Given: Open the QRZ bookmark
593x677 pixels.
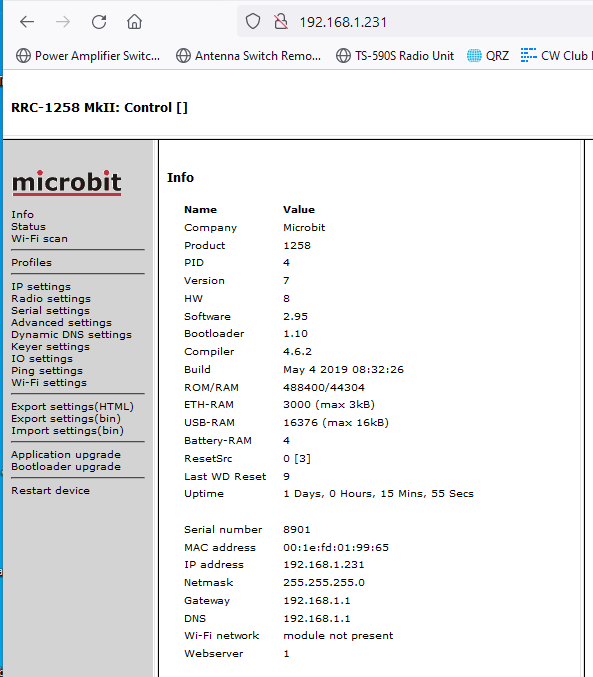Looking at the screenshot, I should point(488,56).
